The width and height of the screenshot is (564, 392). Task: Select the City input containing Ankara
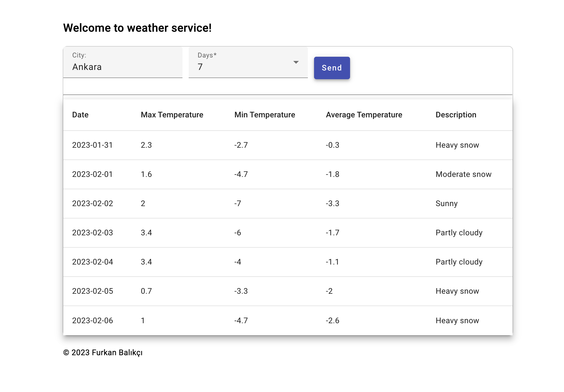click(123, 67)
